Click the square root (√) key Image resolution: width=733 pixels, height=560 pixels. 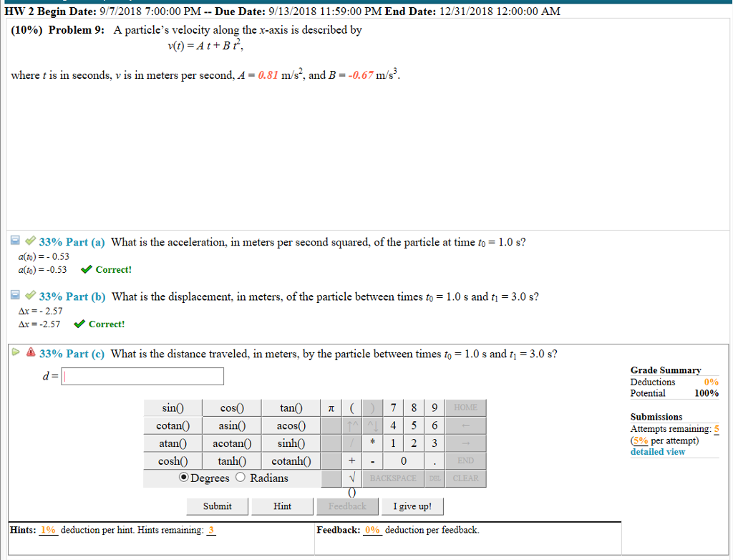click(352, 478)
